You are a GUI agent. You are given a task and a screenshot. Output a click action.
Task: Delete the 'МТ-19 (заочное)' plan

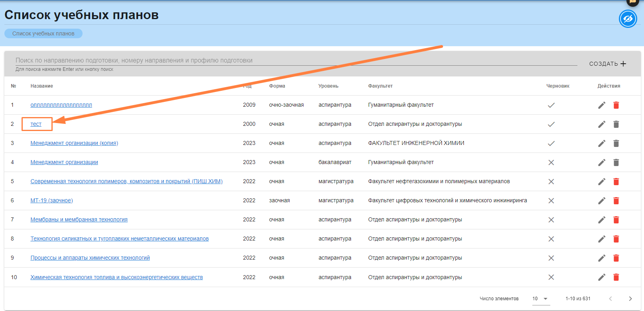click(616, 201)
